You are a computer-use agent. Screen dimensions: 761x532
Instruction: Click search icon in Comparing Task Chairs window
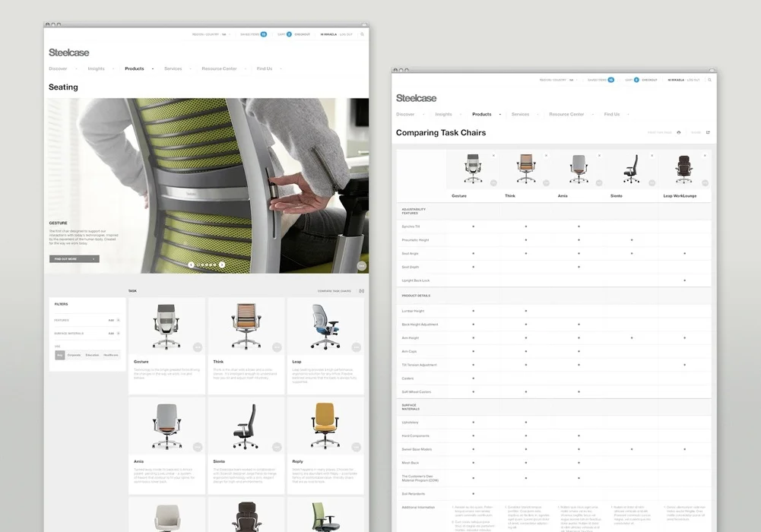pos(709,80)
